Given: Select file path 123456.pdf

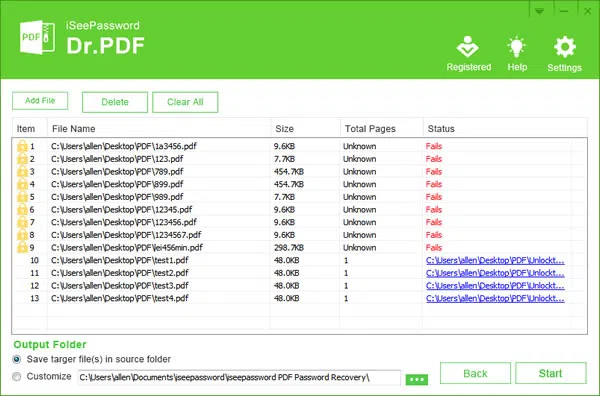Looking at the screenshot, I should click(124, 222).
